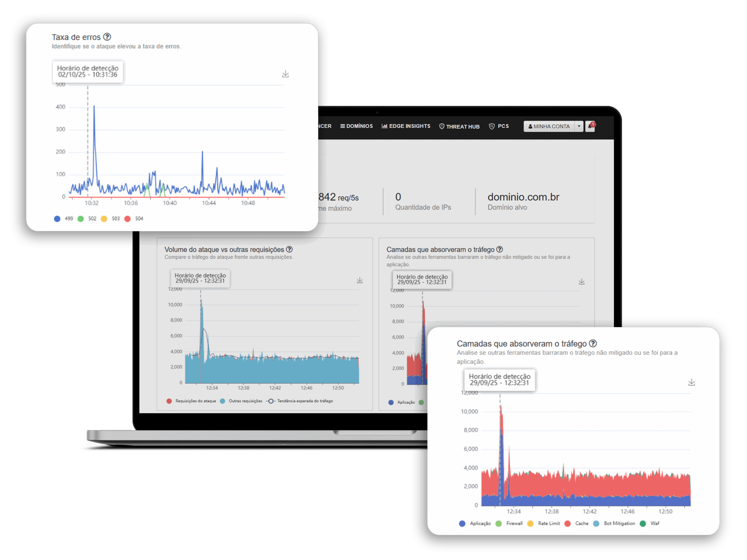Viewport: 747px width, 560px height.
Task: Download the foreground Camadas chart
Action: point(691,382)
